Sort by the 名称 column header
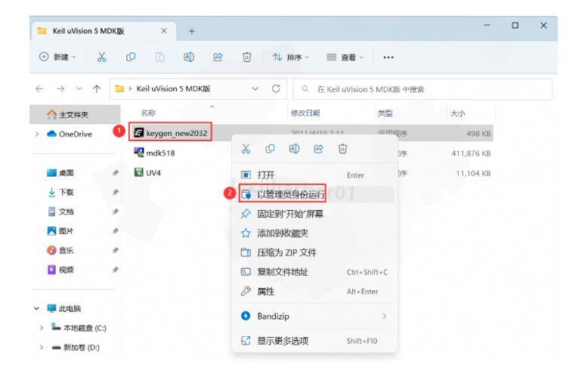The height and width of the screenshot is (377, 588). [x=148, y=113]
